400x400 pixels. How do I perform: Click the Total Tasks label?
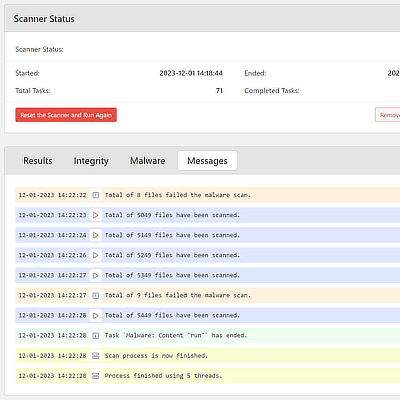pyautogui.click(x=33, y=91)
